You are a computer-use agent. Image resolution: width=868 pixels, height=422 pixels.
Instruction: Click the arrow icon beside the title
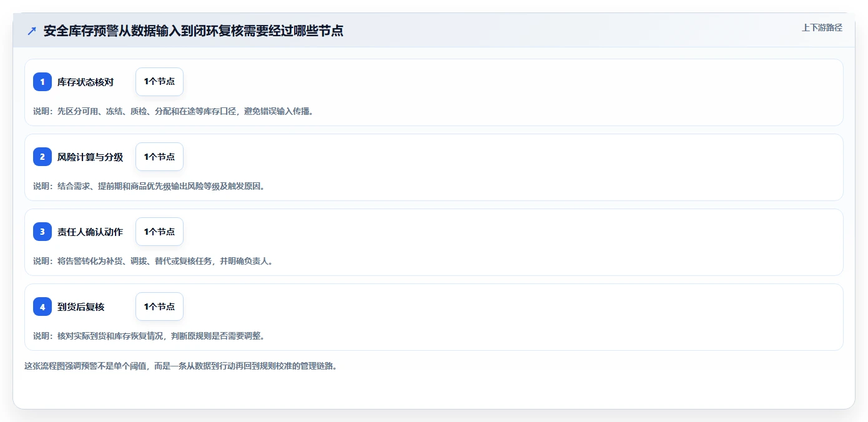click(x=32, y=31)
